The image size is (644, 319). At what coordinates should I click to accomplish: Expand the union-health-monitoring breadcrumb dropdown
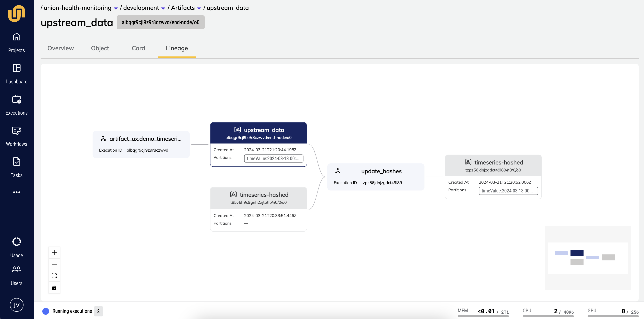coord(116,8)
